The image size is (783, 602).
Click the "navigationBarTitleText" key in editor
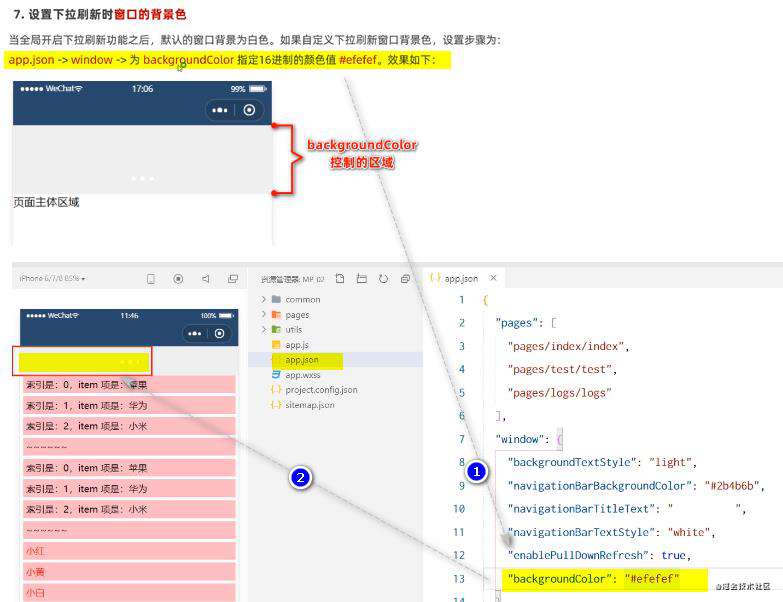coord(581,509)
